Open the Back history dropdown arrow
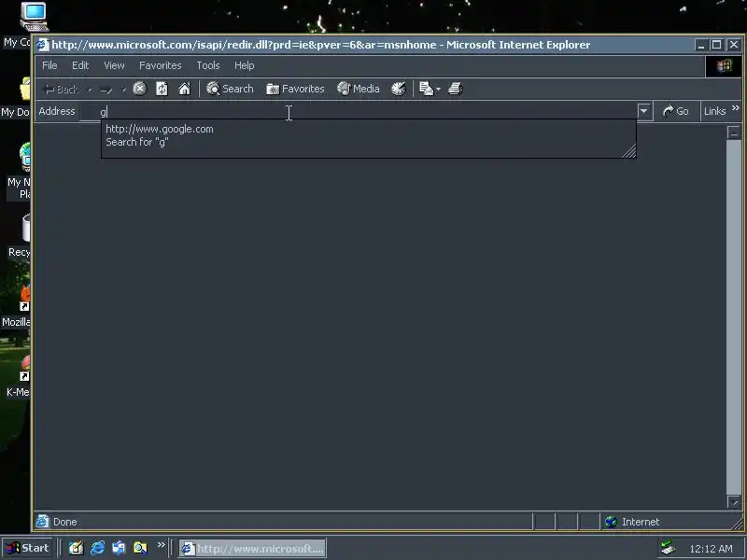 pyautogui.click(x=90, y=89)
